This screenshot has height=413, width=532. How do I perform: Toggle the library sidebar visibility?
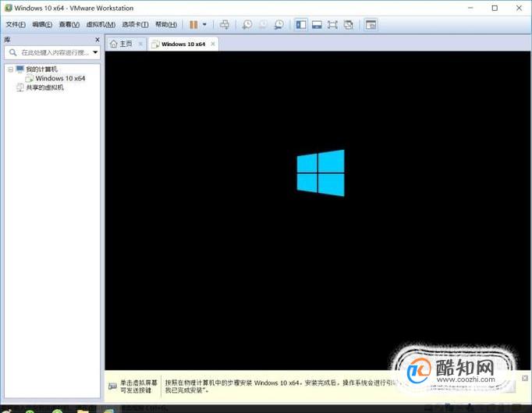(x=301, y=25)
